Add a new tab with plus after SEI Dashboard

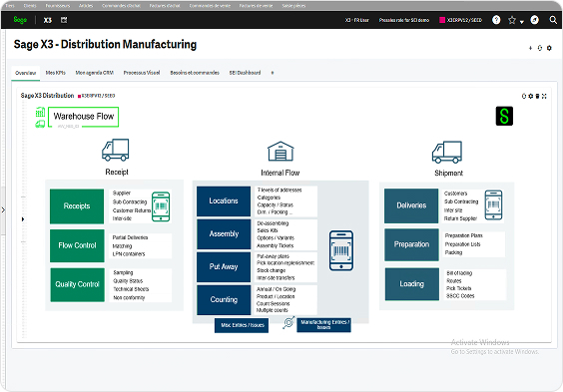pos(273,73)
